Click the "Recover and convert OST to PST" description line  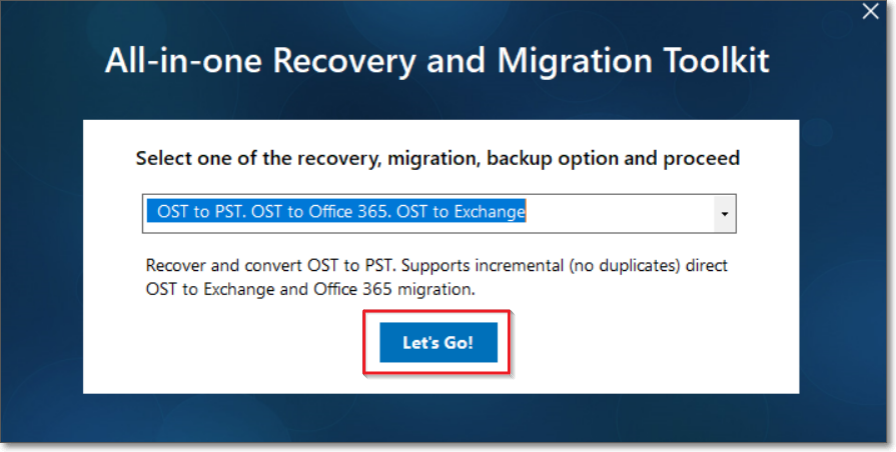437,266
